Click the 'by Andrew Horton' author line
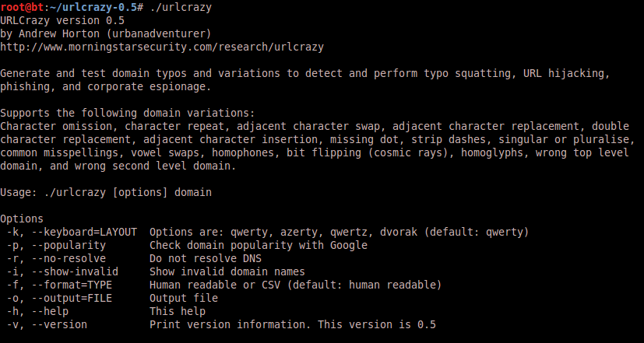Image resolution: width=644 pixels, height=343 pixels. click(x=106, y=33)
